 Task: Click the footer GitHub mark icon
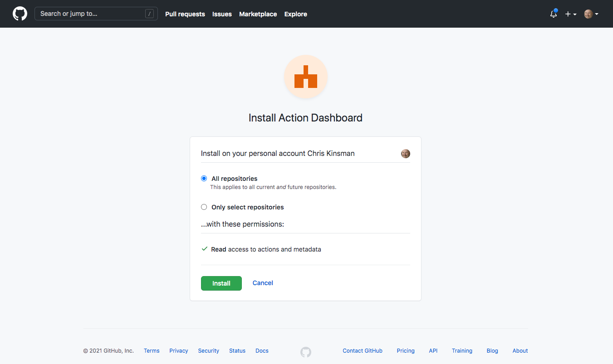pos(306,352)
